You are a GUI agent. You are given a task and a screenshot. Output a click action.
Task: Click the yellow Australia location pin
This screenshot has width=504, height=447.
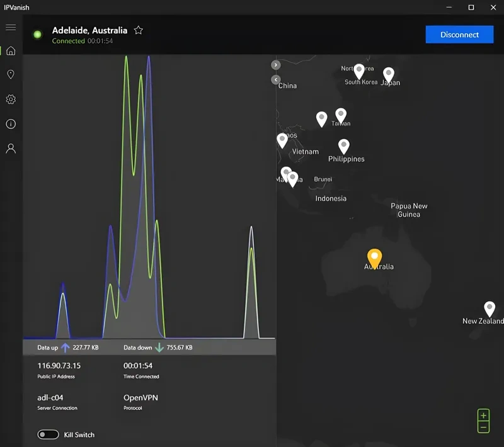point(375,257)
